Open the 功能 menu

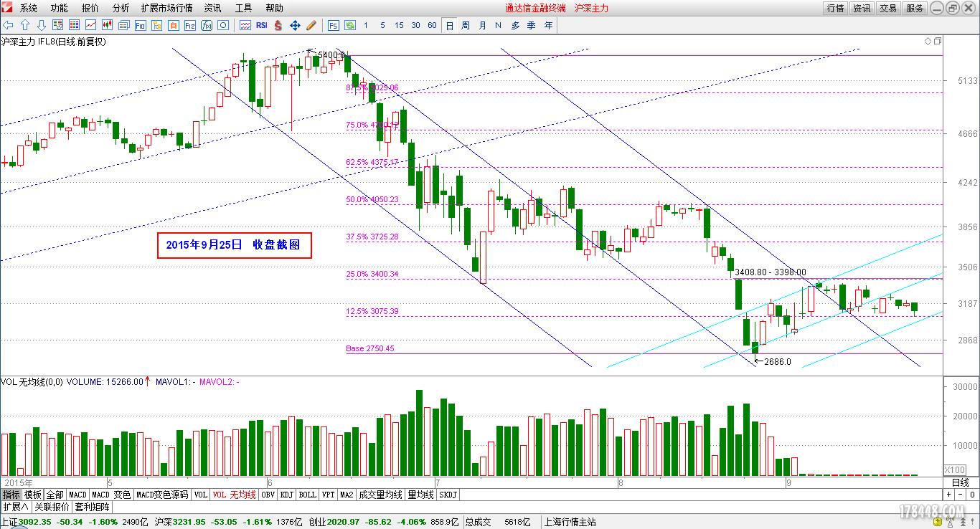(x=60, y=8)
